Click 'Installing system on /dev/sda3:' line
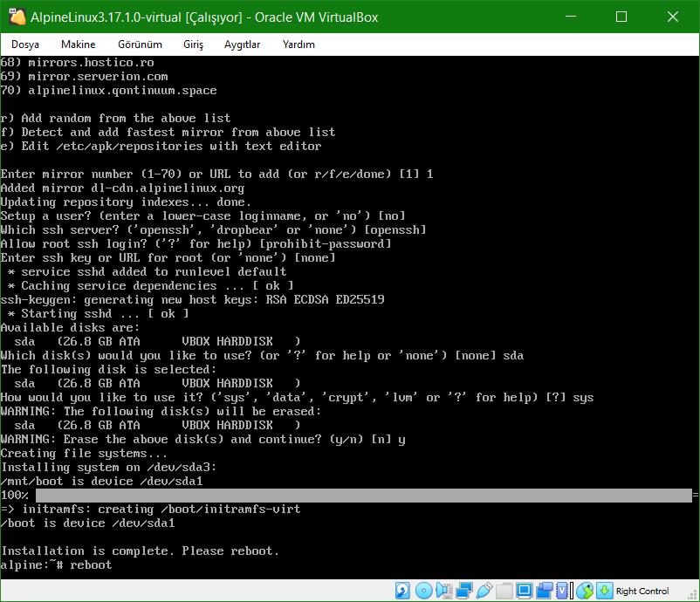700x602 pixels. [x=108, y=468]
